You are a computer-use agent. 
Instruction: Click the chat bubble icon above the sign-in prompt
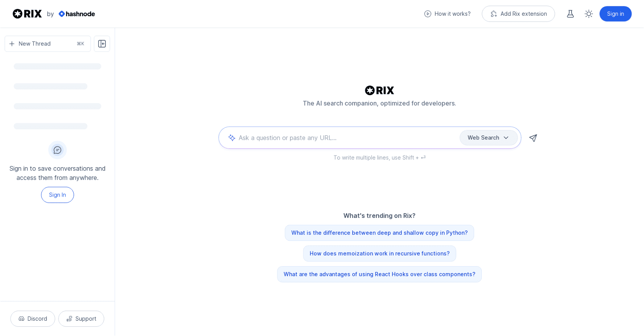pyautogui.click(x=57, y=150)
